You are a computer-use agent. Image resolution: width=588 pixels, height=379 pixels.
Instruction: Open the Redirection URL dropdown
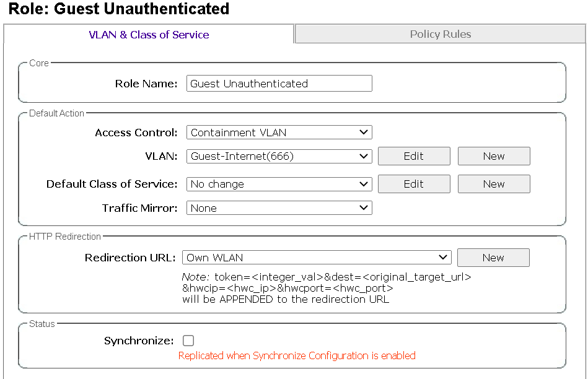317,258
